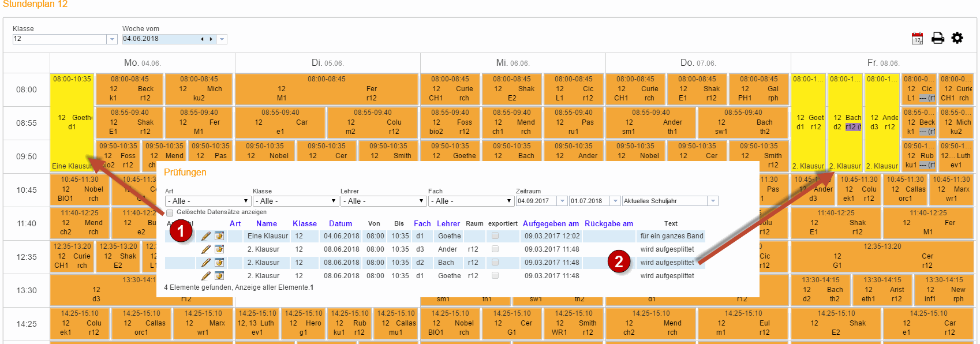Sort exams by 'Aufgegeben am' column
980x344 pixels.
(551, 223)
